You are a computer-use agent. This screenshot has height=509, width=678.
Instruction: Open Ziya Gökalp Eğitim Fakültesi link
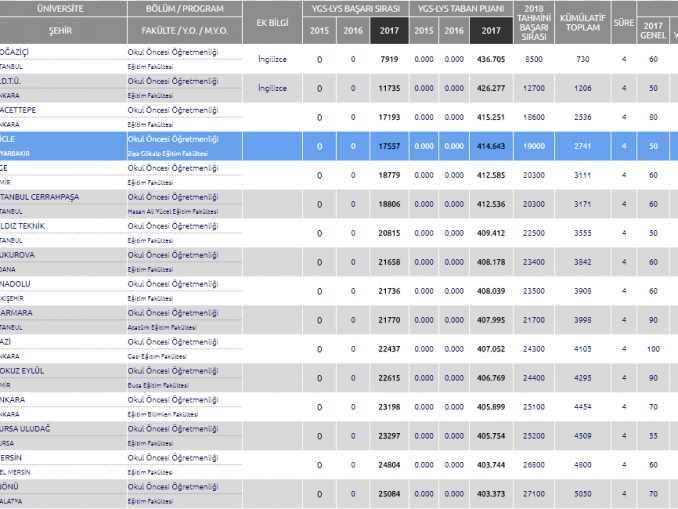click(x=167, y=153)
